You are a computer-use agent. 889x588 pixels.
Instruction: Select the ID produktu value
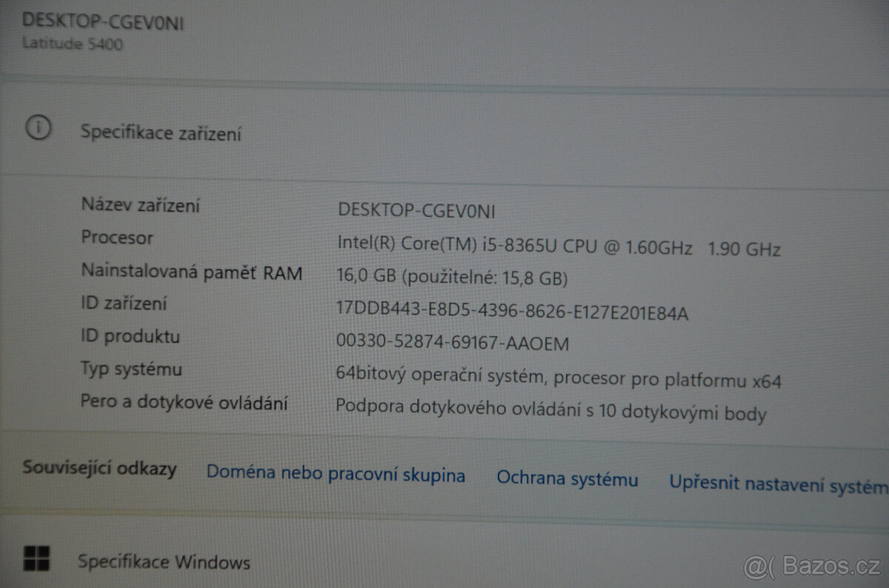[x=452, y=344]
